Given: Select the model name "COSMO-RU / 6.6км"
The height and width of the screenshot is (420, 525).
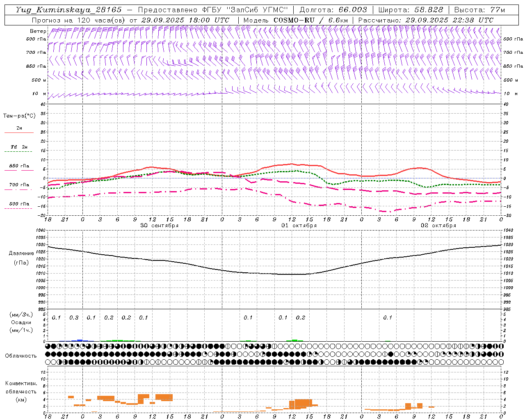Looking at the screenshot, I should [x=310, y=20].
